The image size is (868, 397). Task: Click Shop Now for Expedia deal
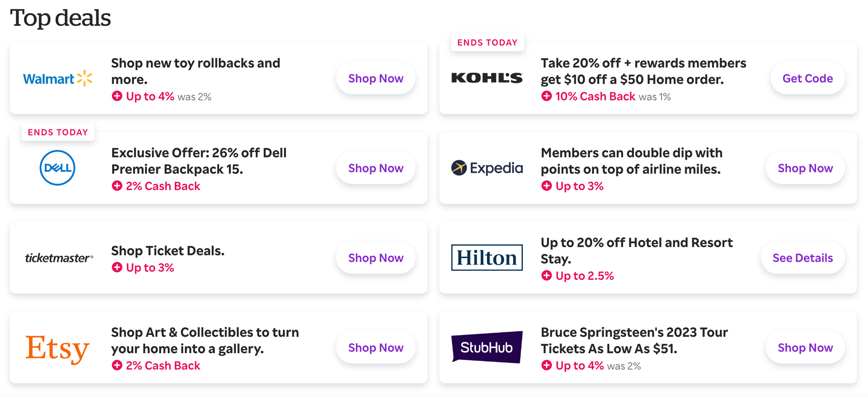click(805, 168)
